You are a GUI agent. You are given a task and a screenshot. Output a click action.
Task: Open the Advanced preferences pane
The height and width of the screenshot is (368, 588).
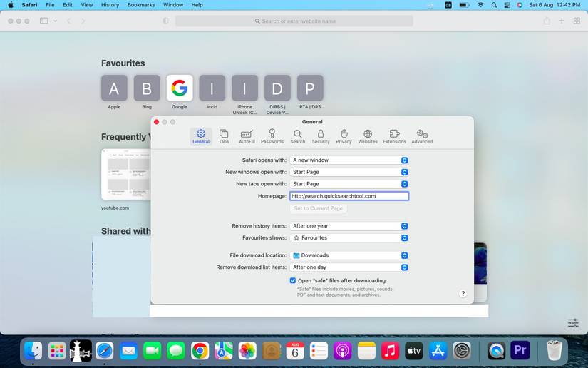click(422, 136)
